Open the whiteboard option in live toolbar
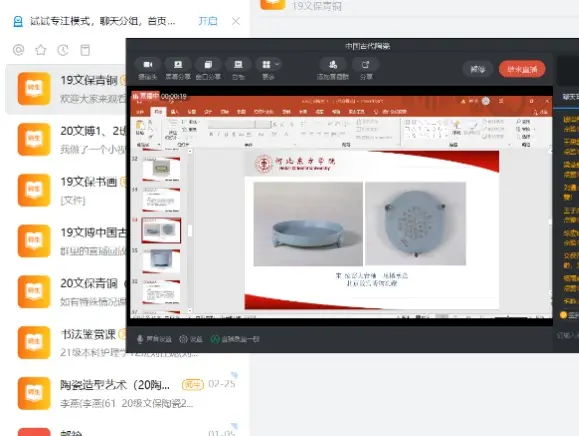This screenshot has width=579, height=436. click(x=238, y=65)
